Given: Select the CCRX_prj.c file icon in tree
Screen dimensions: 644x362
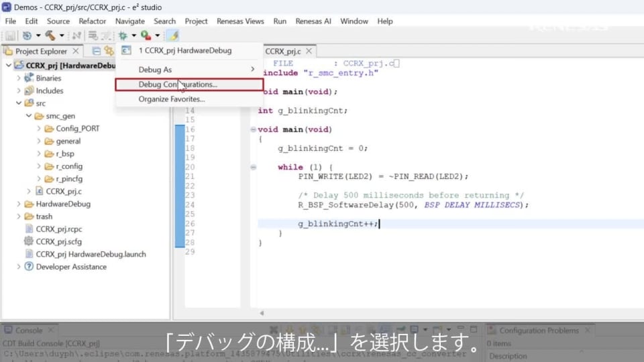Looking at the screenshot, I should 39,191.
